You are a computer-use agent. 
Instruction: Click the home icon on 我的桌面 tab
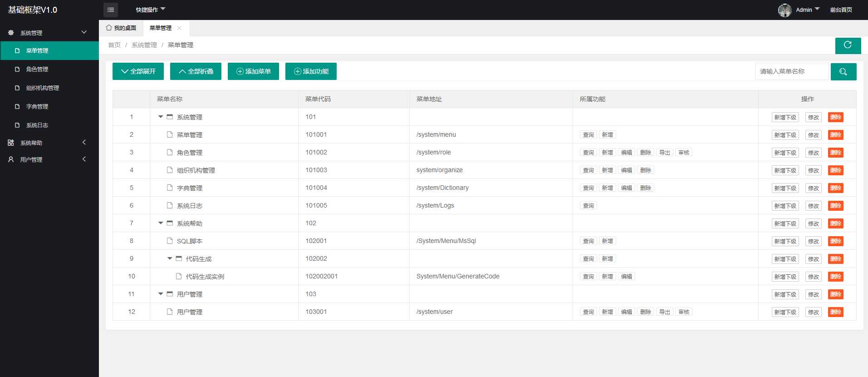pyautogui.click(x=109, y=28)
